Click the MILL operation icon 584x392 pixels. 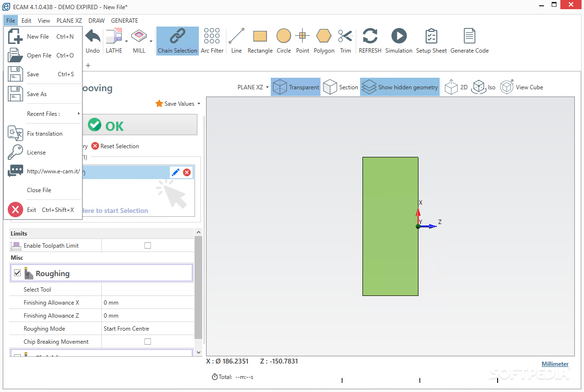pyautogui.click(x=139, y=41)
